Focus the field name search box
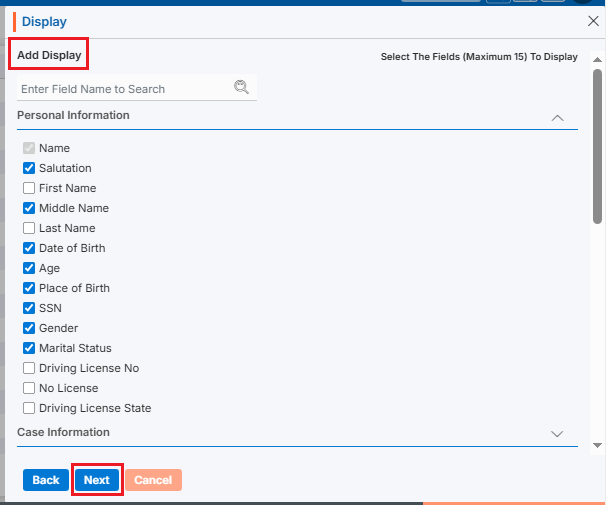This screenshot has height=505, width=606. (125, 89)
